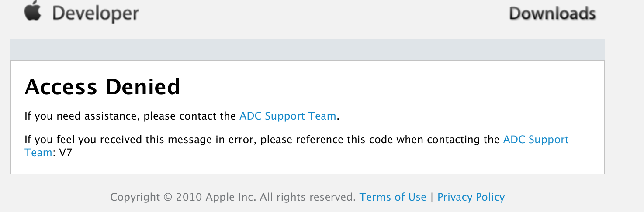Click ADC Support link after 'contacting the'
Screen dimensions: 644x212
(x=536, y=140)
